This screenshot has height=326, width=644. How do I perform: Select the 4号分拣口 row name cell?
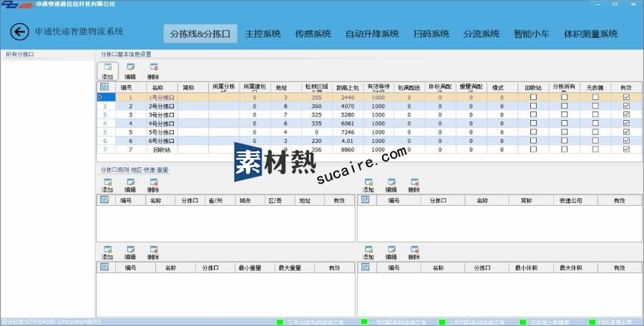(x=158, y=123)
